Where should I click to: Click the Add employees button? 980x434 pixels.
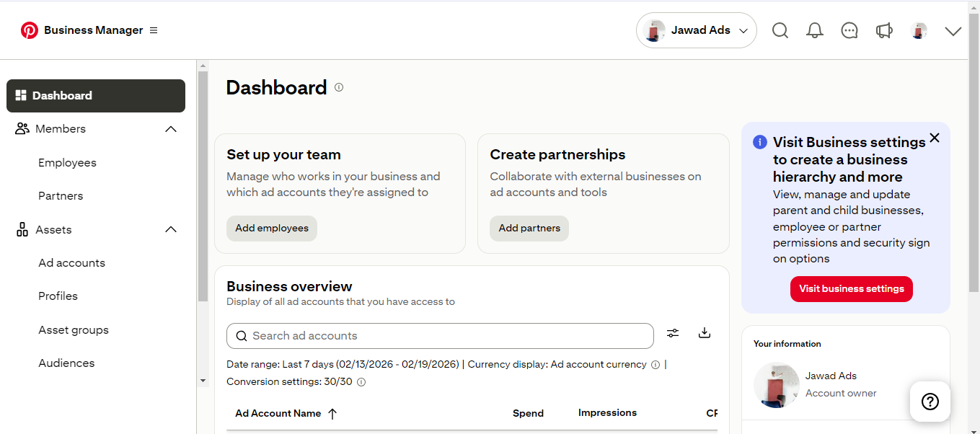click(271, 229)
